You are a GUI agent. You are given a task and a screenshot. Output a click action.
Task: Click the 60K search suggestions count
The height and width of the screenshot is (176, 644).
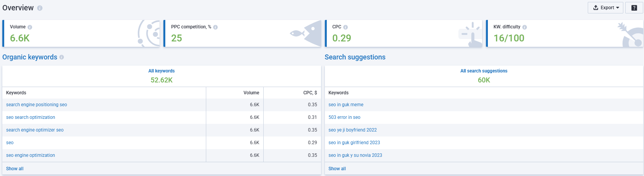tap(484, 80)
